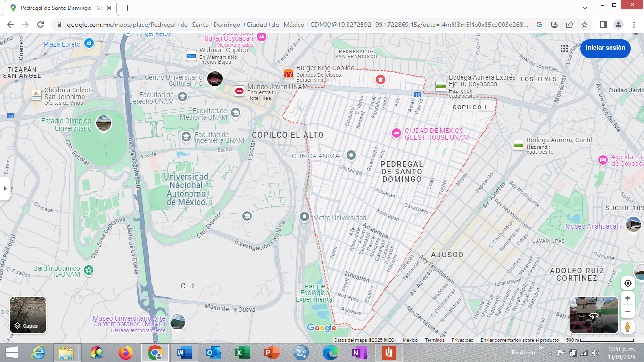Open the Términos link

click(434, 340)
